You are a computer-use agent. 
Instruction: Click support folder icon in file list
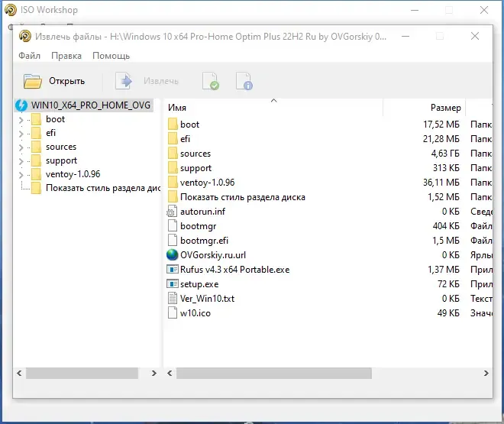(173, 167)
